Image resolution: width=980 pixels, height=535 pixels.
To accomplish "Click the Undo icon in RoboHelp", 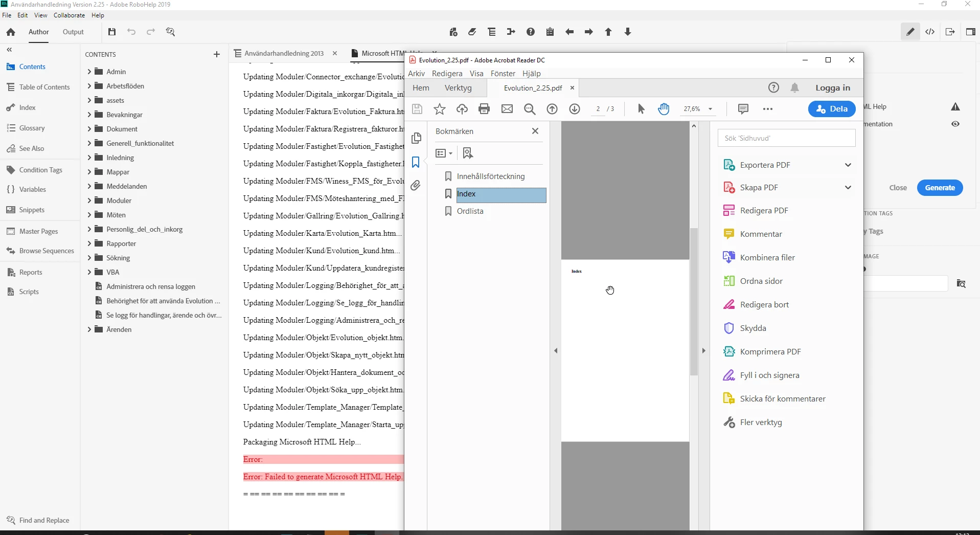I will click(x=131, y=32).
